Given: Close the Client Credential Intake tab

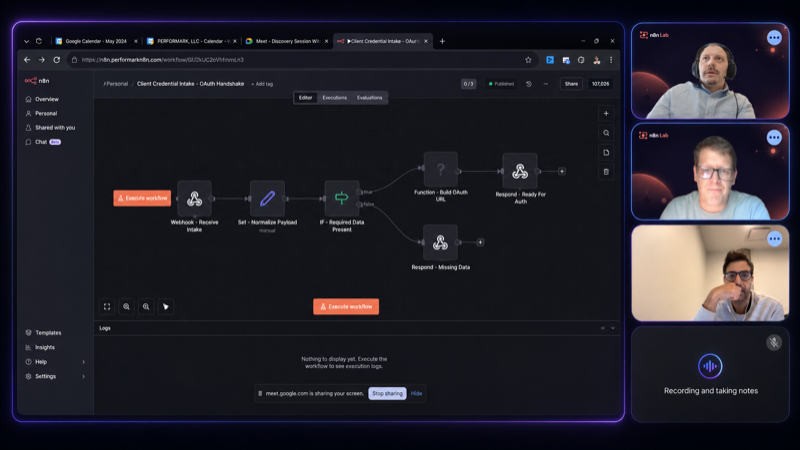Looking at the screenshot, I should [x=426, y=41].
